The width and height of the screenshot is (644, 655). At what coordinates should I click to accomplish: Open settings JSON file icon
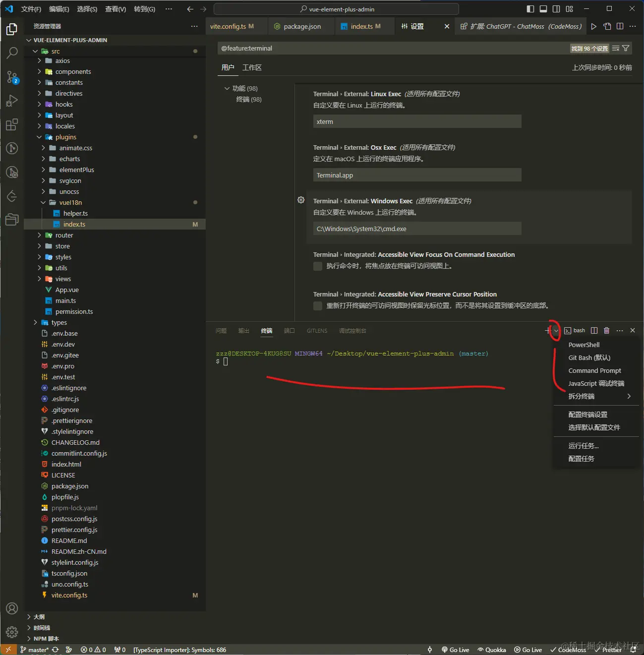pos(607,26)
